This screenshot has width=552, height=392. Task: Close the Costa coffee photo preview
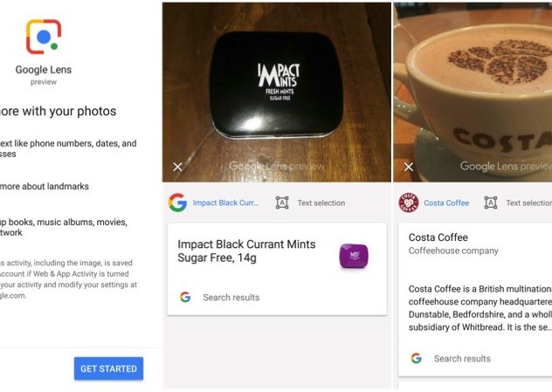click(409, 167)
